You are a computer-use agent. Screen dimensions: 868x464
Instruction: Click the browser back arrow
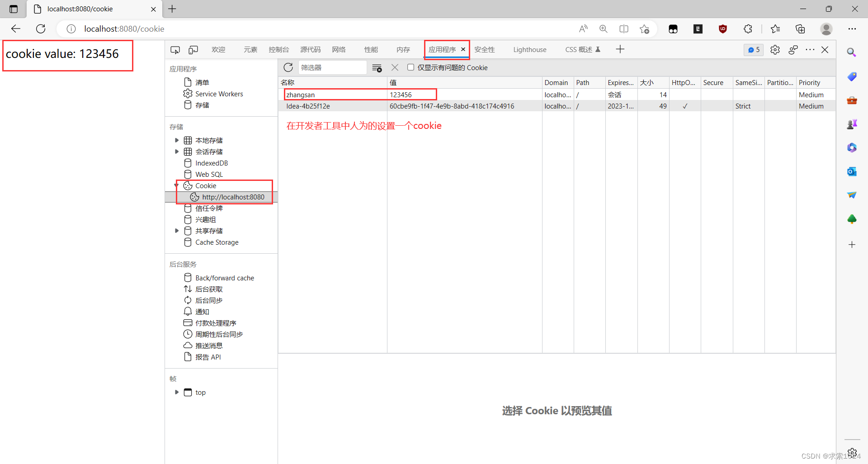point(16,29)
